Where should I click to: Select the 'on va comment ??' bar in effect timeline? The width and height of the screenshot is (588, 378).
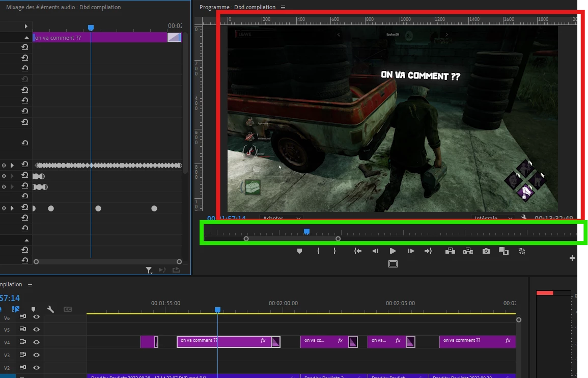click(100, 38)
